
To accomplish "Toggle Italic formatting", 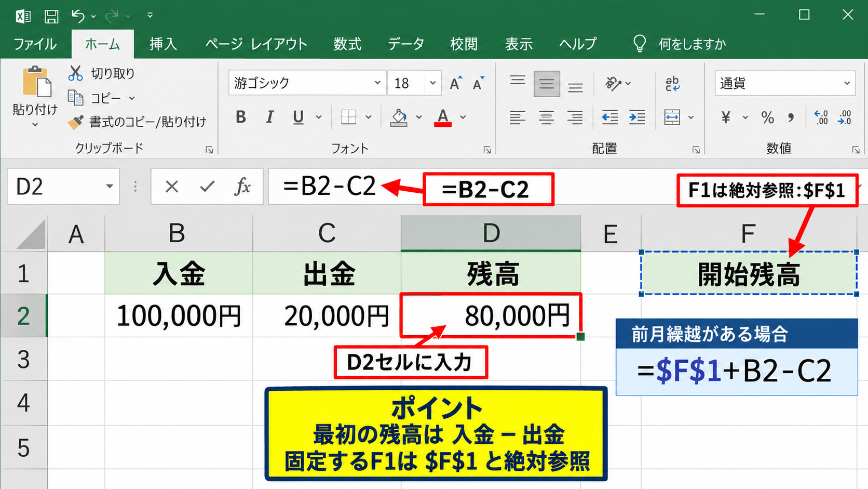I will coord(269,117).
